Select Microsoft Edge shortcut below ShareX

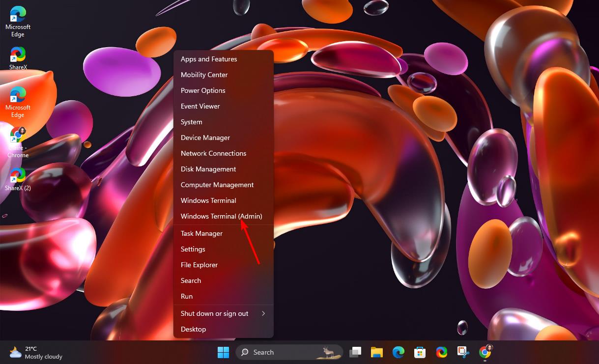(18, 102)
